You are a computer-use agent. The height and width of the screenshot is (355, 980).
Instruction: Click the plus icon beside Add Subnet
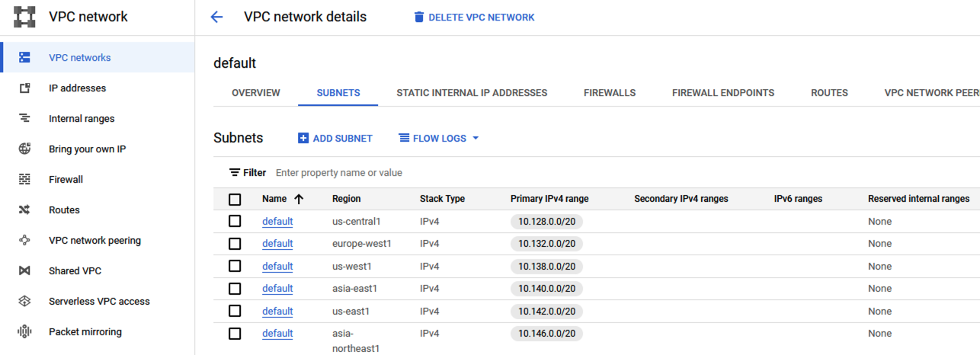pos(303,139)
